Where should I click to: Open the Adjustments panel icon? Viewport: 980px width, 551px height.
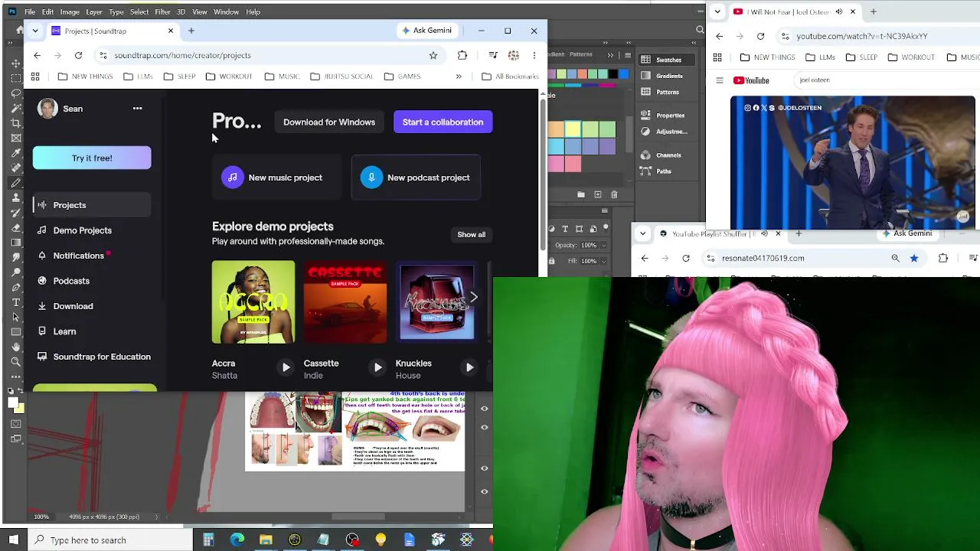(x=645, y=132)
